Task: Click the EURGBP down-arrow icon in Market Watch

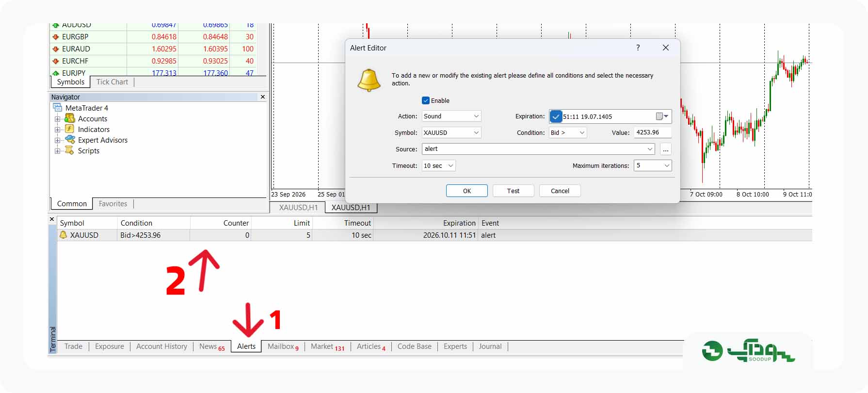Action: [x=56, y=37]
